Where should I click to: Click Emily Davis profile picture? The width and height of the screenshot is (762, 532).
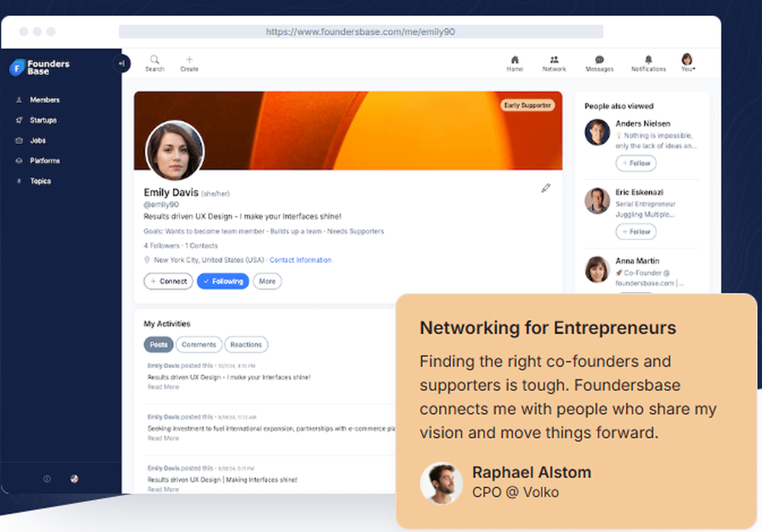point(175,150)
